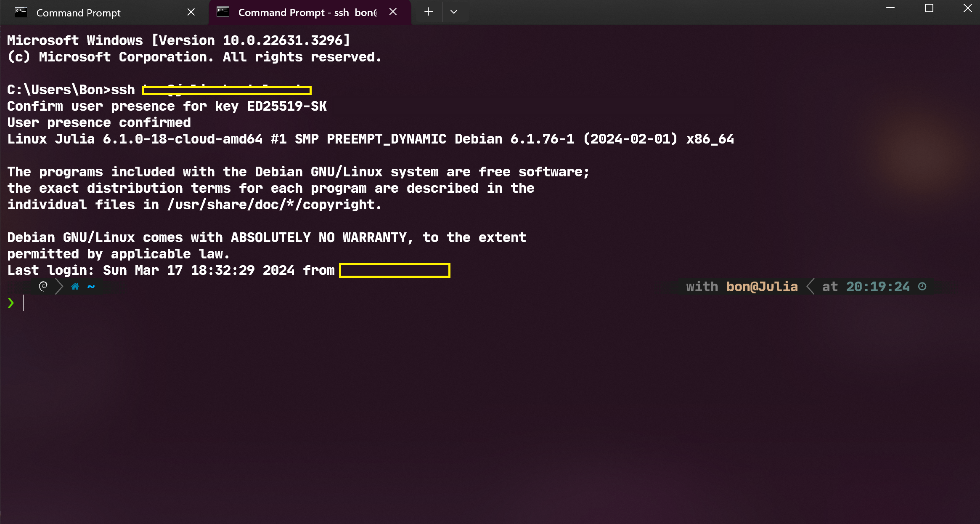Click the Debian swirl icon in prompt
The width and height of the screenshot is (980, 524).
coord(43,287)
